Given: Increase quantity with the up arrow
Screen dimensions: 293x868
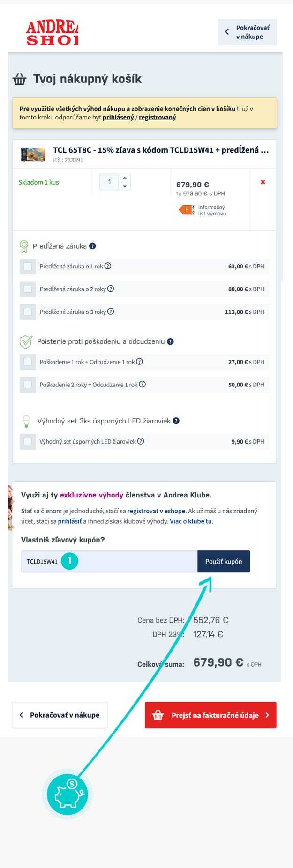Looking at the screenshot, I should pos(124,178).
